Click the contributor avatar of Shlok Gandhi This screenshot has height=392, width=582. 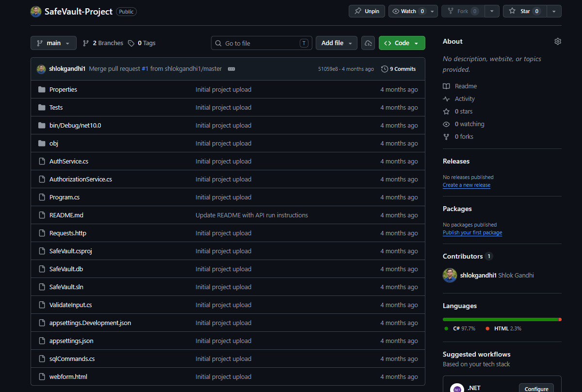pos(450,275)
